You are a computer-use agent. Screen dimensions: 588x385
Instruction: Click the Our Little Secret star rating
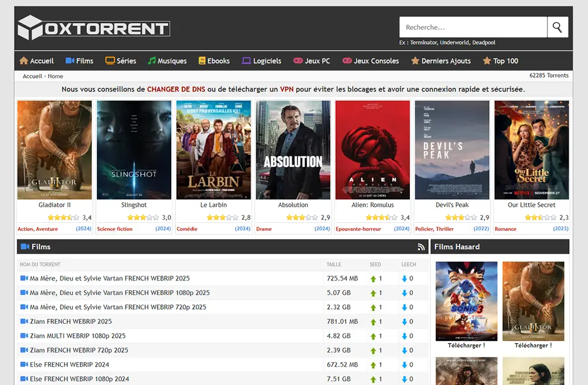(x=541, y=217)
